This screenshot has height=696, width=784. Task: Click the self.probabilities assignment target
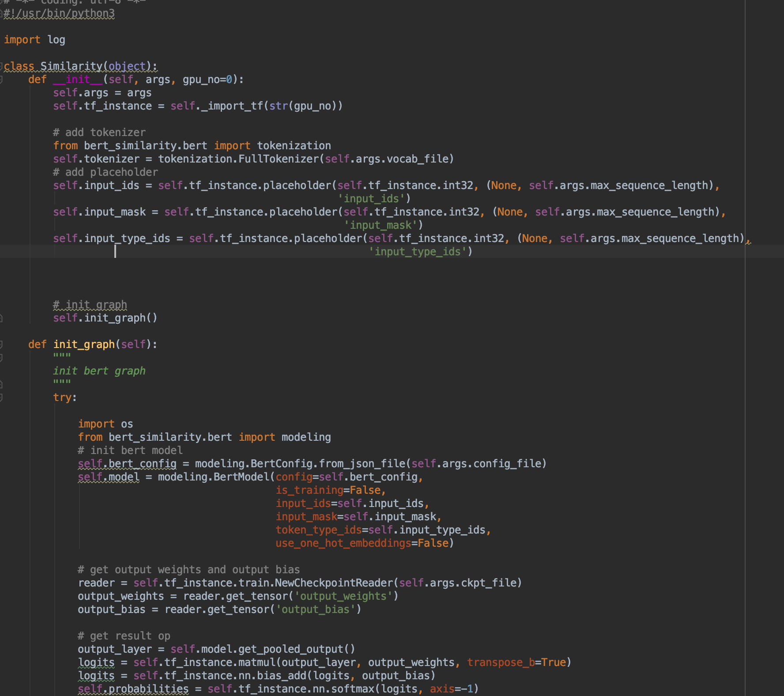click(133, 689)
